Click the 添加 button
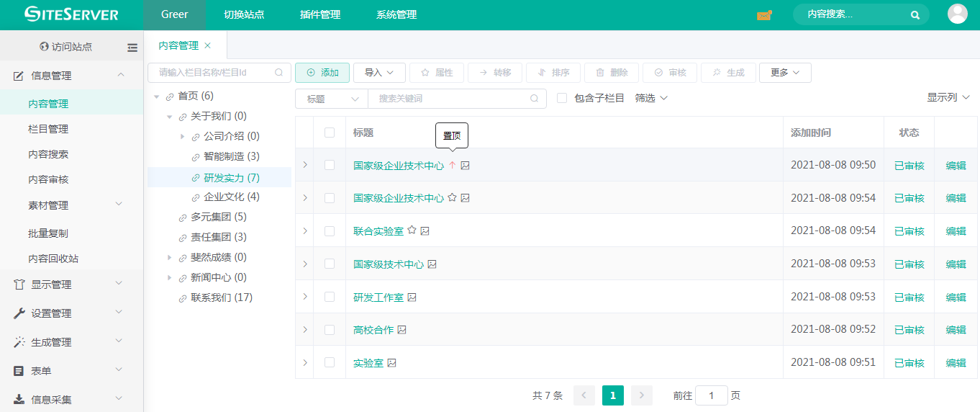Viewport: 980px width, 412px height. [x=322, y=73]
